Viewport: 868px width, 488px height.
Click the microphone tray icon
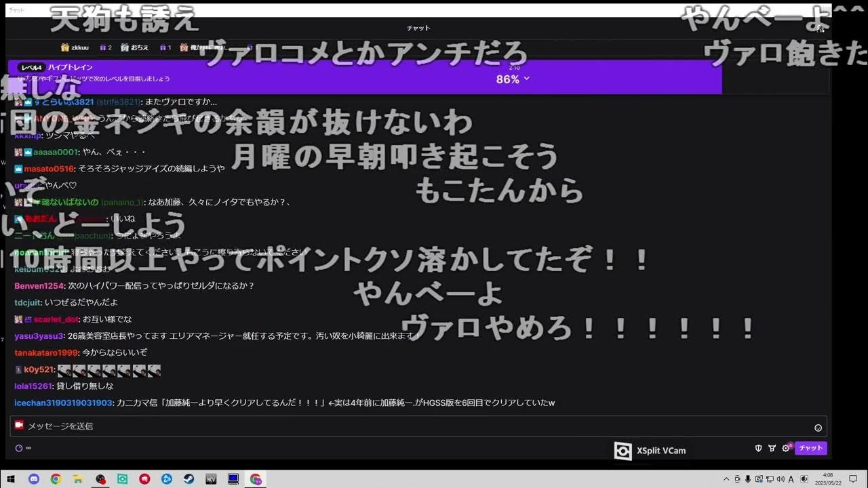(748, 479)
